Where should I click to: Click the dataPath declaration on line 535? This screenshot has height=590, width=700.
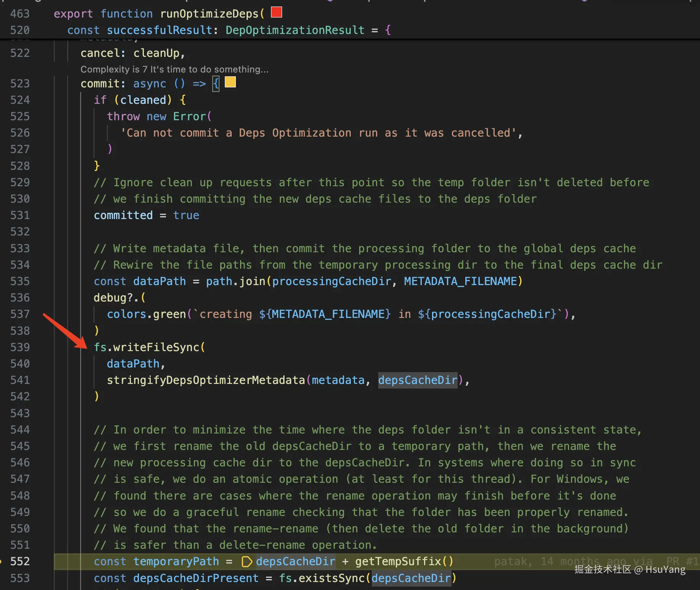[160, 281]
